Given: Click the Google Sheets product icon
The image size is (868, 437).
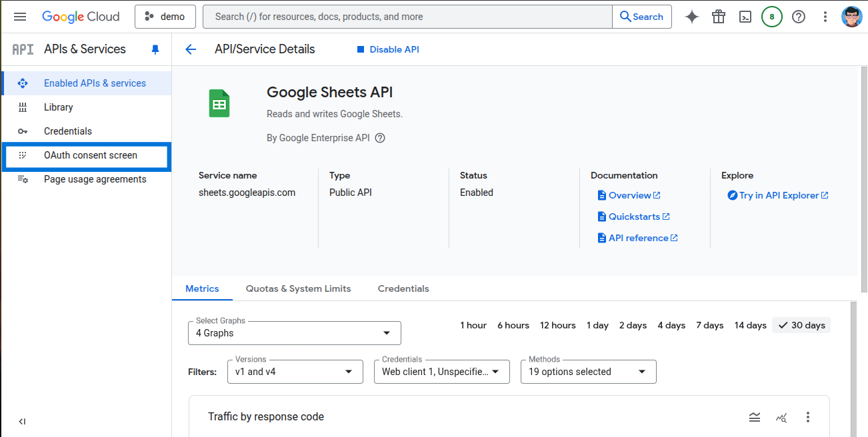Looking at the screenshot, I should click(x=219, y=103).
